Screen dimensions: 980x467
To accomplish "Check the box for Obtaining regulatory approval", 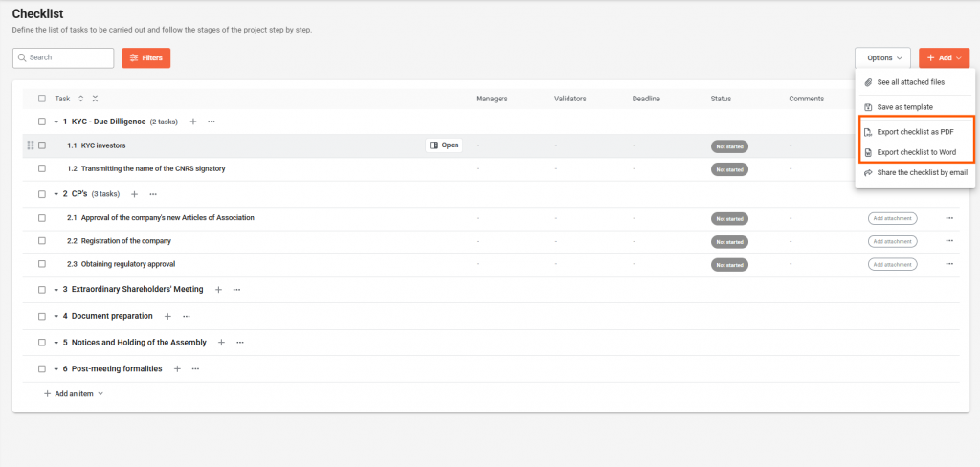I will pos(42,264).
